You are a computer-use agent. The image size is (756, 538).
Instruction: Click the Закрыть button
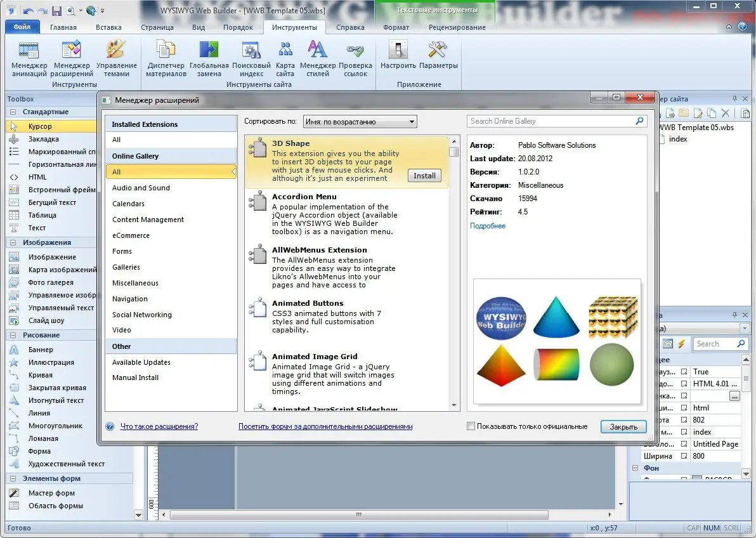(623, 426)
